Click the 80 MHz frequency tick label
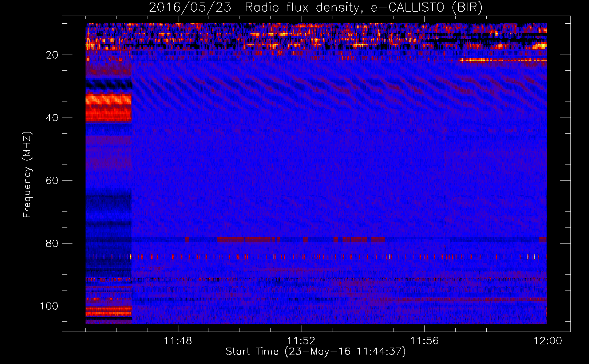 [52, 243]
